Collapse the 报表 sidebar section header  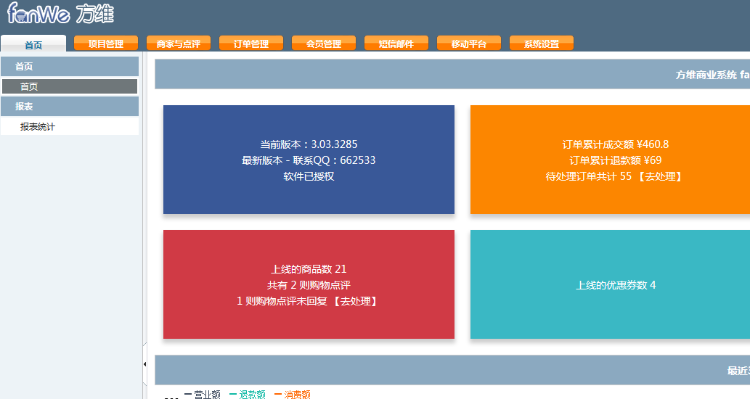pyautogui.click(x=70, y=106)
